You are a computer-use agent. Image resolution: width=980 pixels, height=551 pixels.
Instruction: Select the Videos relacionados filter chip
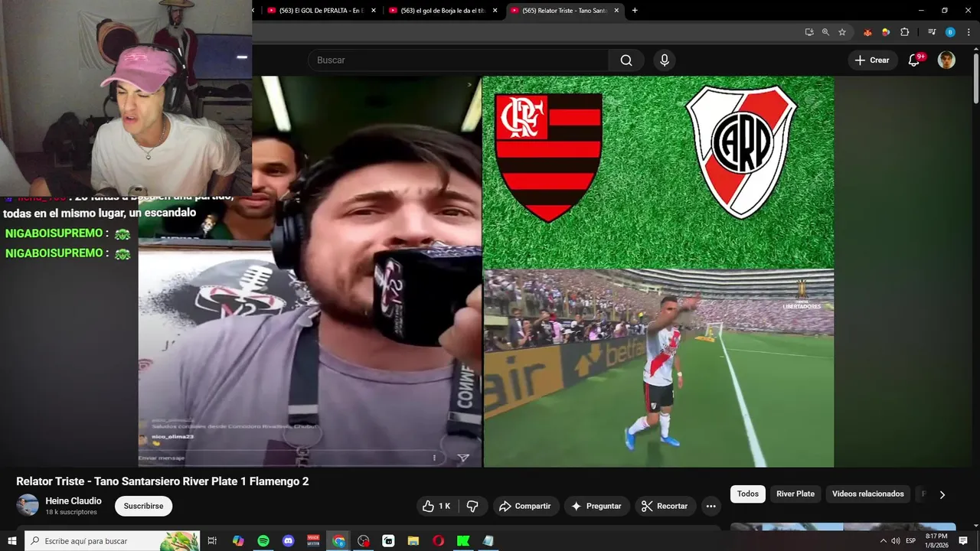[x=868, y=494]
